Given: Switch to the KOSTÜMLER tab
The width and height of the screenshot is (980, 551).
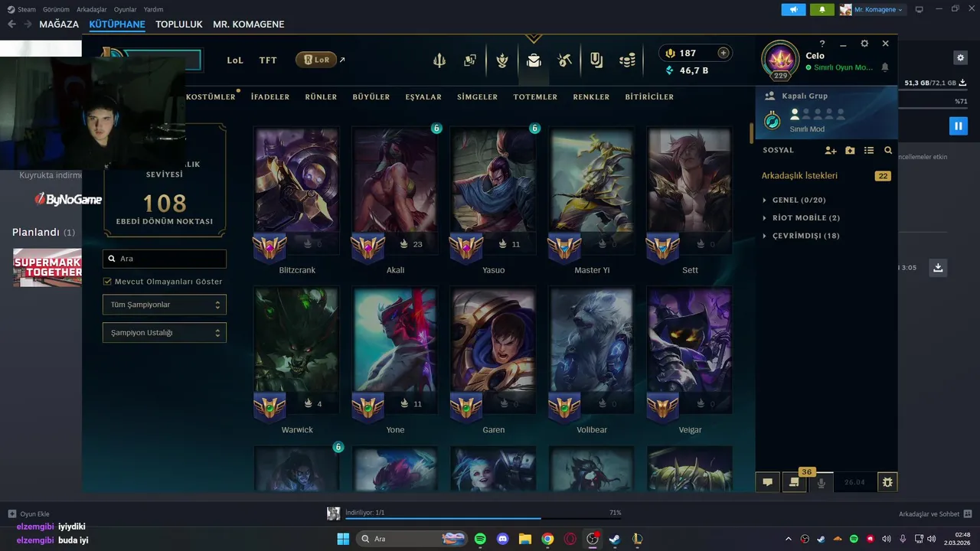Looking at the screenshot, I should coord(211,97).
